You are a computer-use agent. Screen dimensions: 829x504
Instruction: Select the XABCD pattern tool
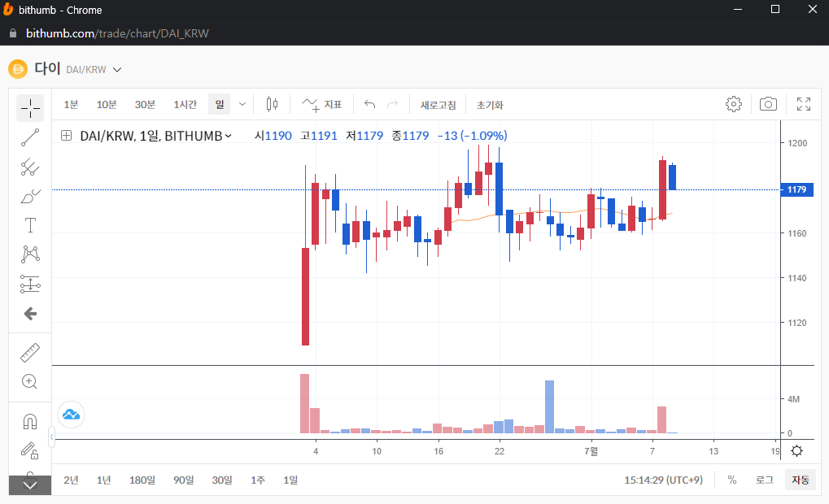pyautogui.click(x=30, y=254)
